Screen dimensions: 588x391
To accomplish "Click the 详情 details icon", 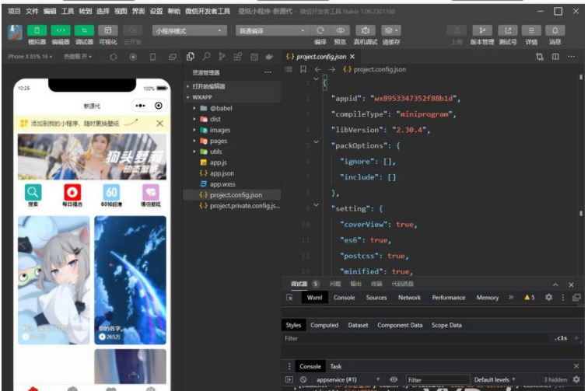I will [x=531, y=30].
